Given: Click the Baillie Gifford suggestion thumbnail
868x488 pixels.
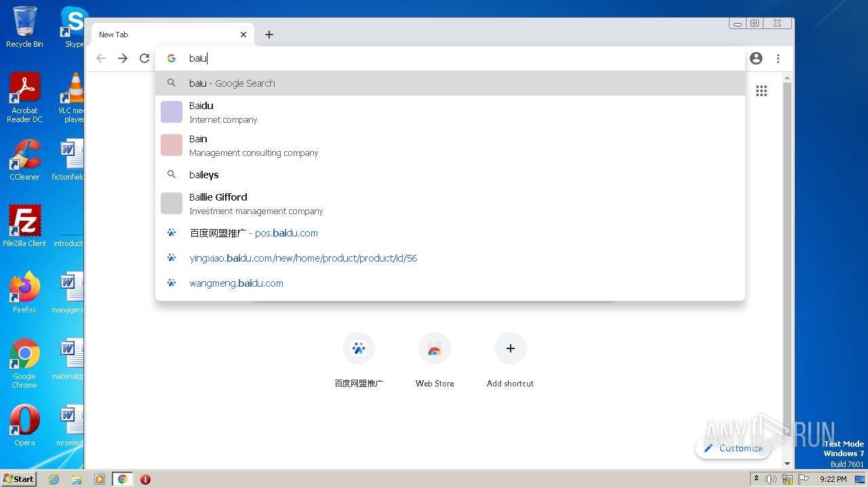Looking at the screenshot, I should click(172, 203).
